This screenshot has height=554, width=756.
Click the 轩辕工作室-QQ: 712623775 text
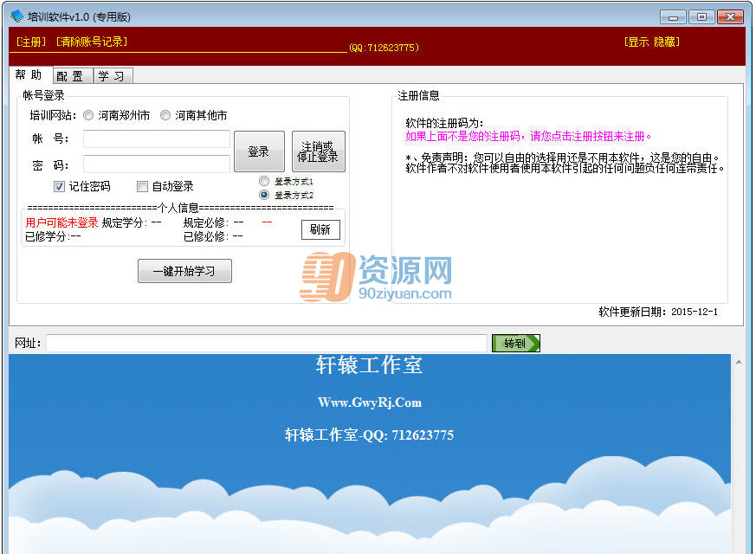click(369, 435)
